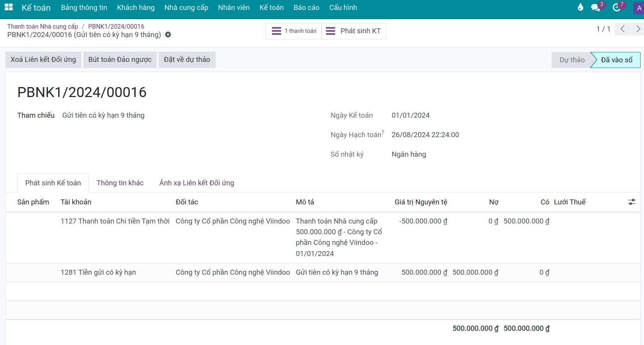The image size is (644, 345).
Task: Open column settings adjust icon in table
Action: [632, 202]
